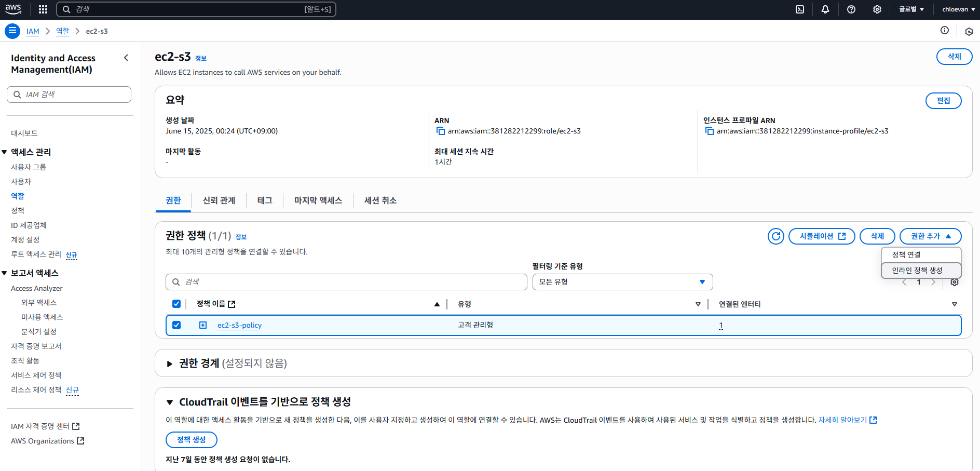Open role info link beside ec2-s3 title

(x=201, y=59)
